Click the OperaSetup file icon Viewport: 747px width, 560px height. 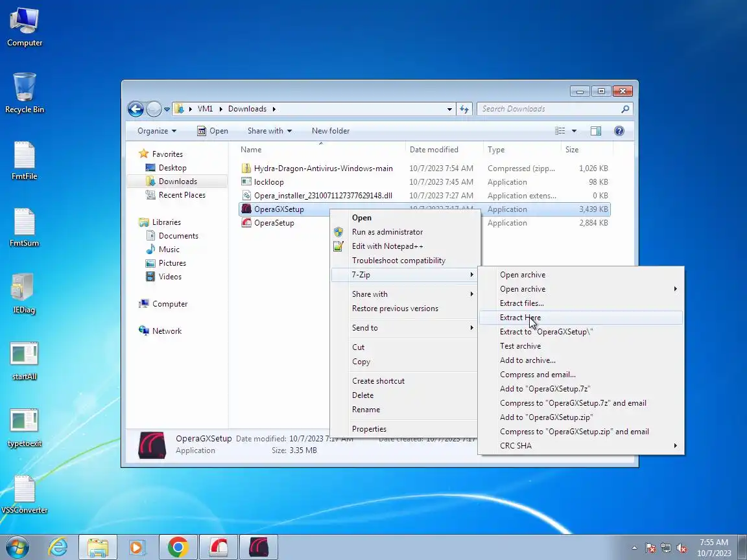pos(246,222)
